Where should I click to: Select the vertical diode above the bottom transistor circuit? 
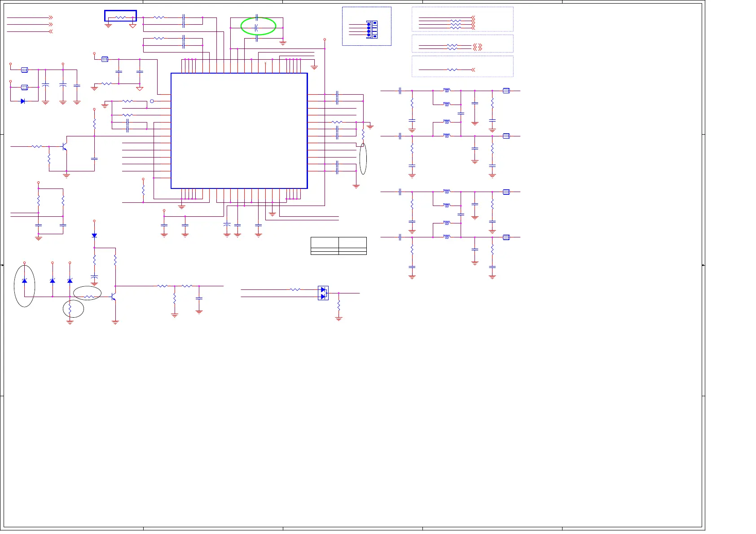click(94, 235)
